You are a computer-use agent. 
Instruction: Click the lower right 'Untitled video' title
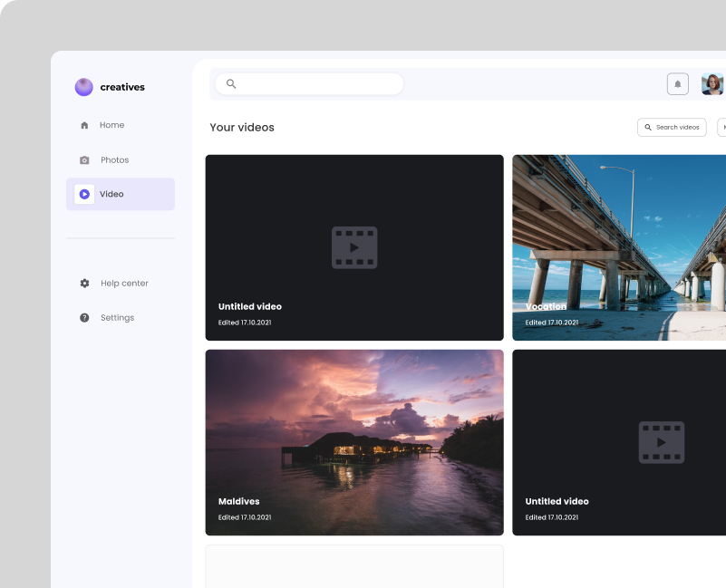[557, 501]
